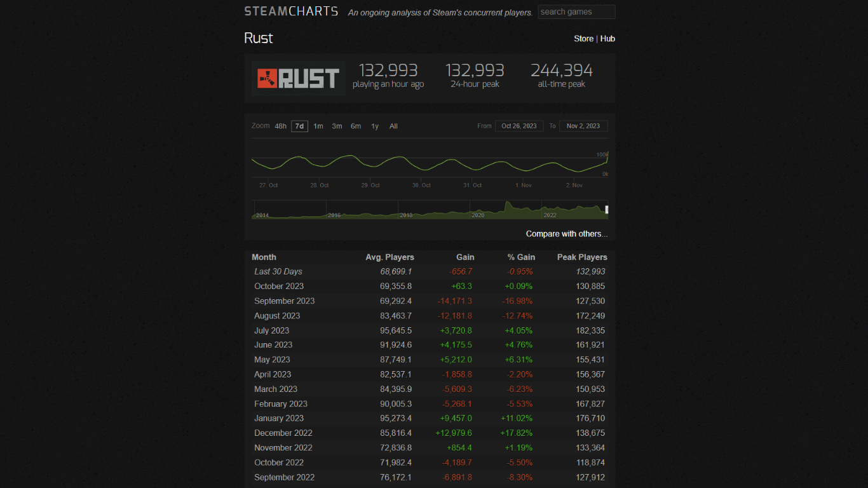Select the December 2022 row label
The height and width of the screenshot is (488, 868).
coord(283,433)
